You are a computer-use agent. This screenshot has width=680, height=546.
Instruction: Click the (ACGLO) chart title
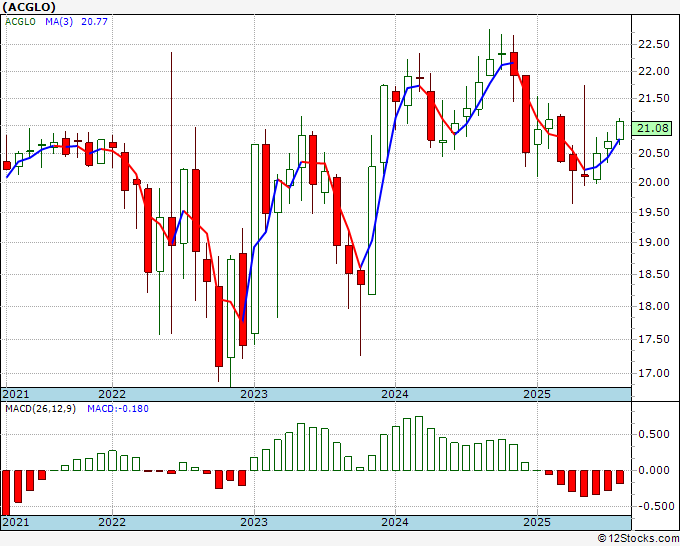(x=29, y=7)
